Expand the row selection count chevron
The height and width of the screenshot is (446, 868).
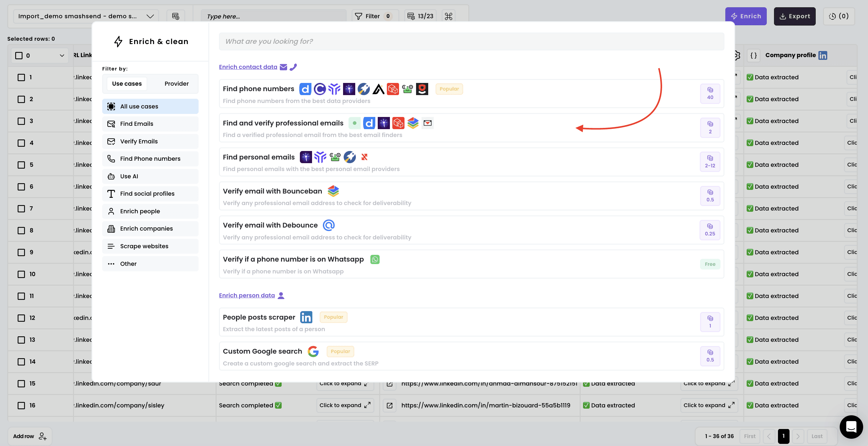click(62, 56)
